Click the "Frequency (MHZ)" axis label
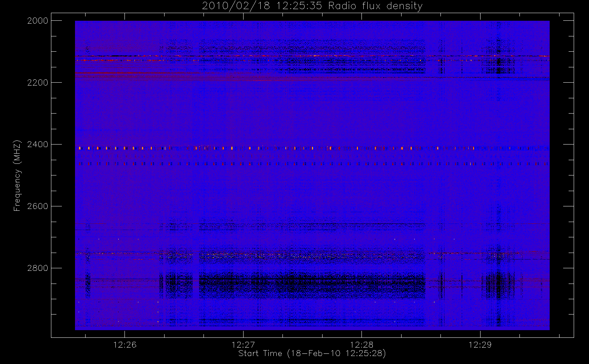This screenshot has width=589, height=364. click(x=17, y=175)
